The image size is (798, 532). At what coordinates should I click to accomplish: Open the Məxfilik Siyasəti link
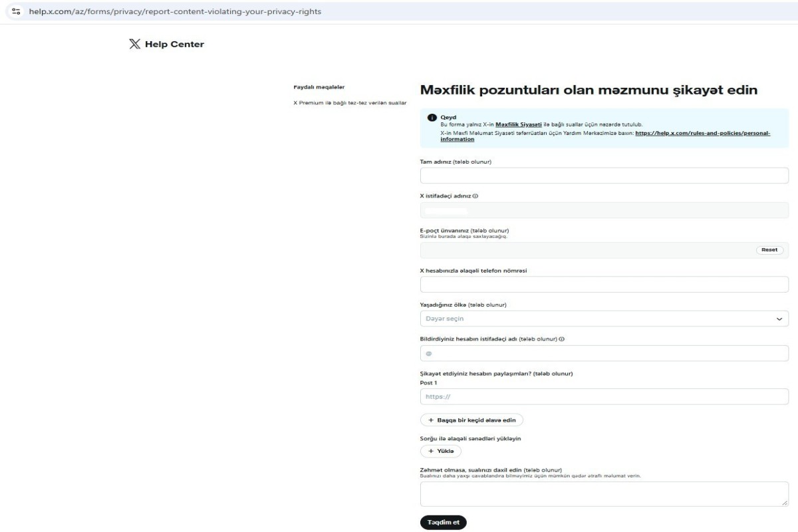point(518,124)
